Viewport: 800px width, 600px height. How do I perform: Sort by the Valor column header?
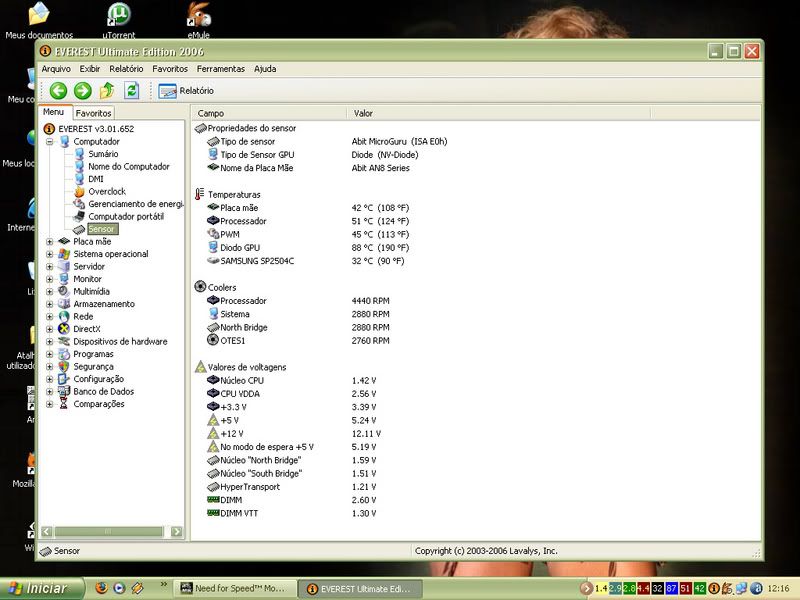(x=498, y=113)
